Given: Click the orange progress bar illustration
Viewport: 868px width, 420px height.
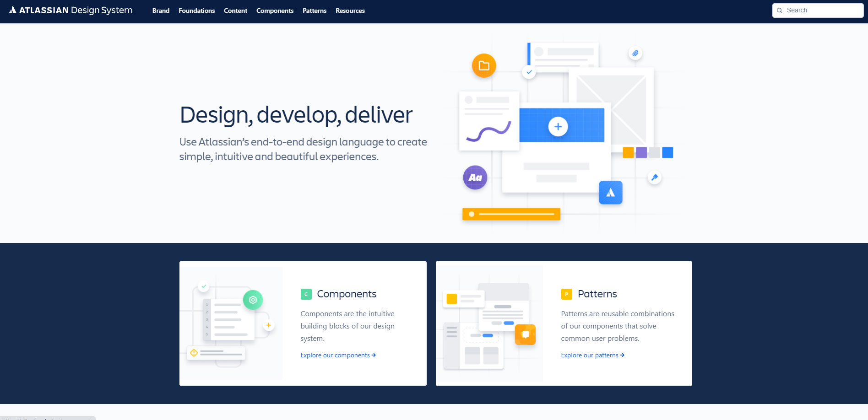Looking at the screenshot, I should pyautogui.click(x=511, y=214).
